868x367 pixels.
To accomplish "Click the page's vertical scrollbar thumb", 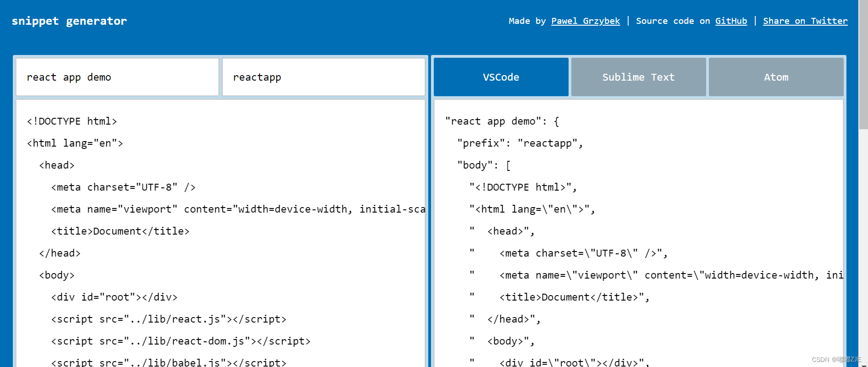I will click(x=863, y=64).
